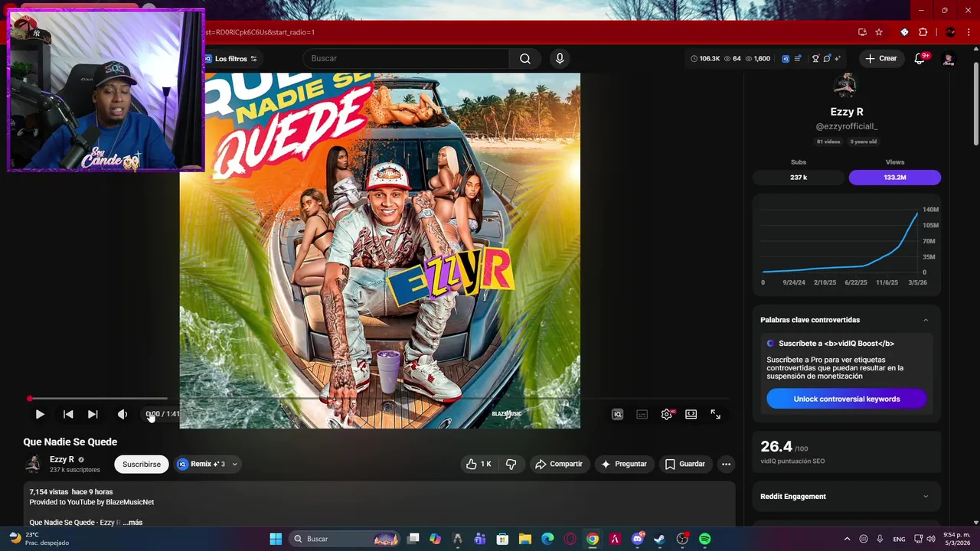This screenshot has height=551, width=980.
Task: Enter fullscreen video mode
Action: pos(715,414)
